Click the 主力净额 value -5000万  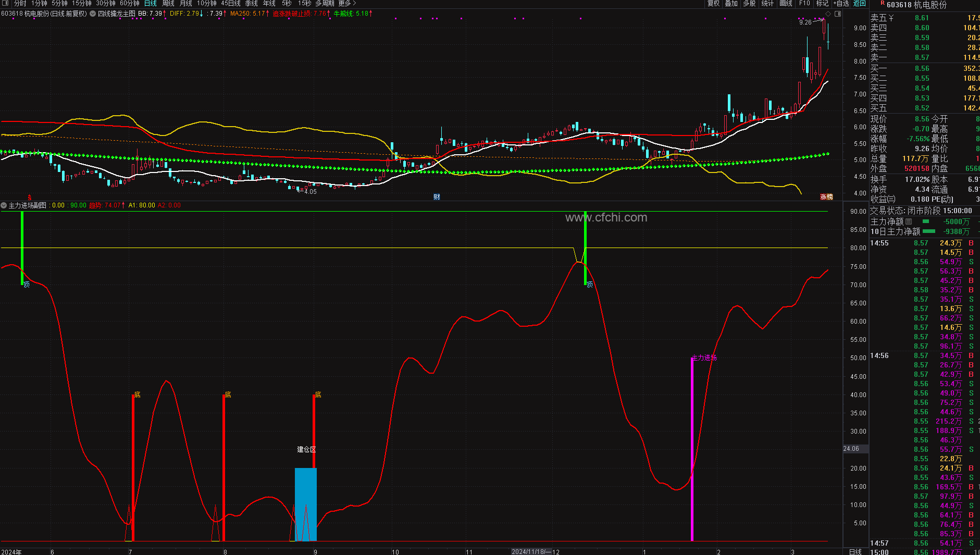[956, 221]
